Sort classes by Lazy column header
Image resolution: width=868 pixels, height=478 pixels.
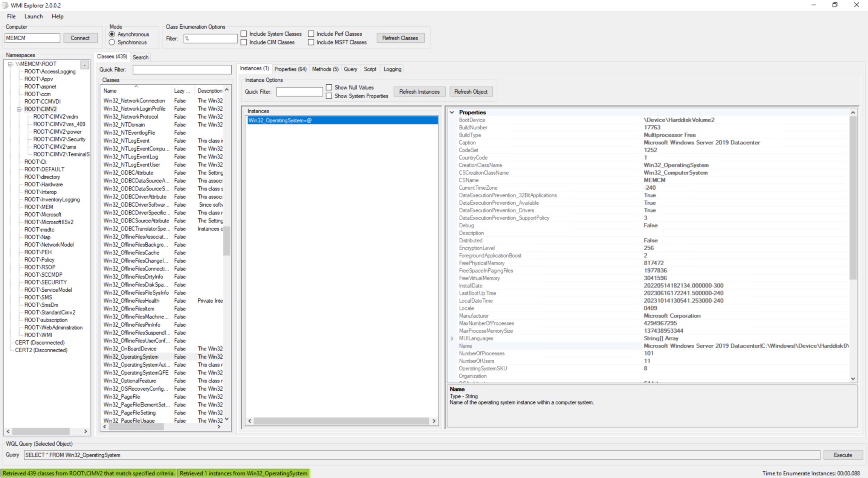[x=182, y=91]
